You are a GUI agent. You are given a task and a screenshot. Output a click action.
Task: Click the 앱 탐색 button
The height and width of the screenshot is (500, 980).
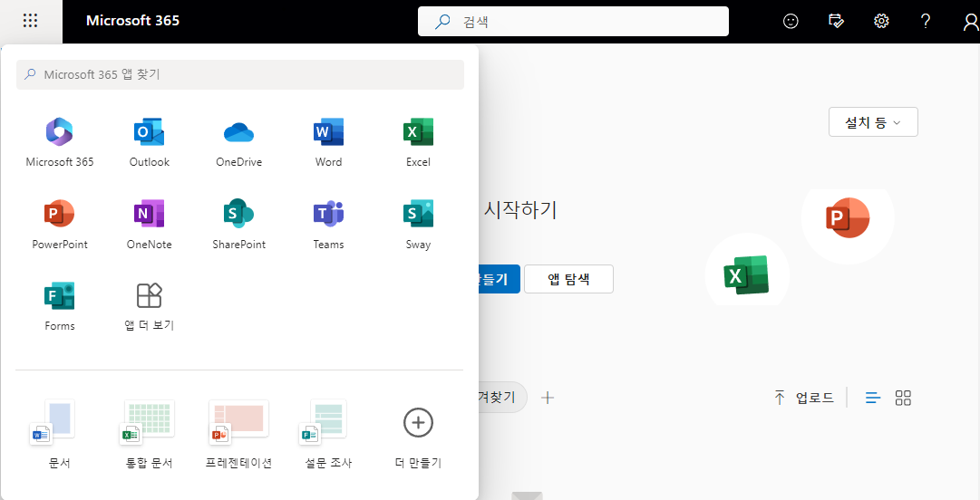tap(568, 279)
